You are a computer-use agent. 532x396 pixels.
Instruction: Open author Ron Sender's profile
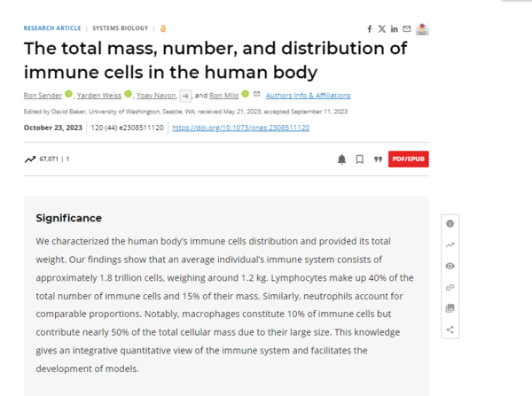pyautogui.click(x=42, y=96)
